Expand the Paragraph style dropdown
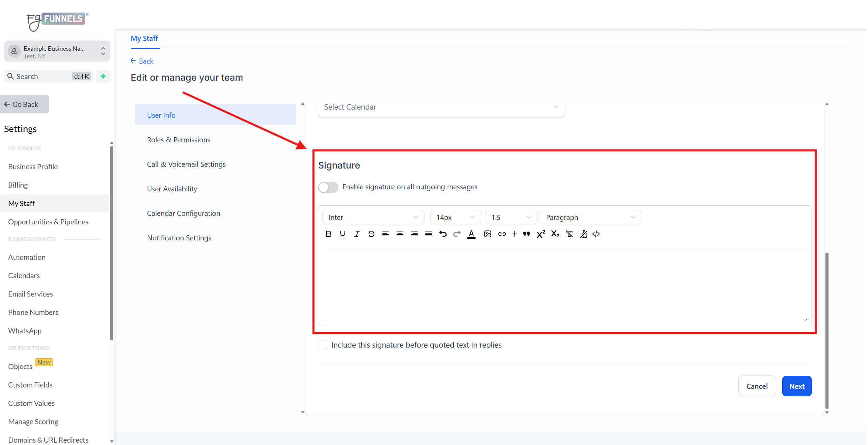This screenshot has height=445, width=868. [591, 217]
